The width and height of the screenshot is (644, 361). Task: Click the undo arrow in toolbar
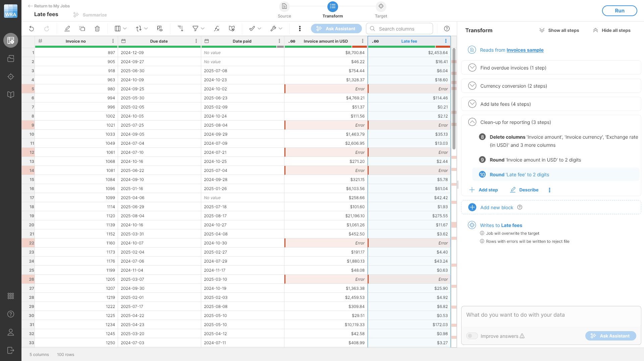(x=32, y=29)
